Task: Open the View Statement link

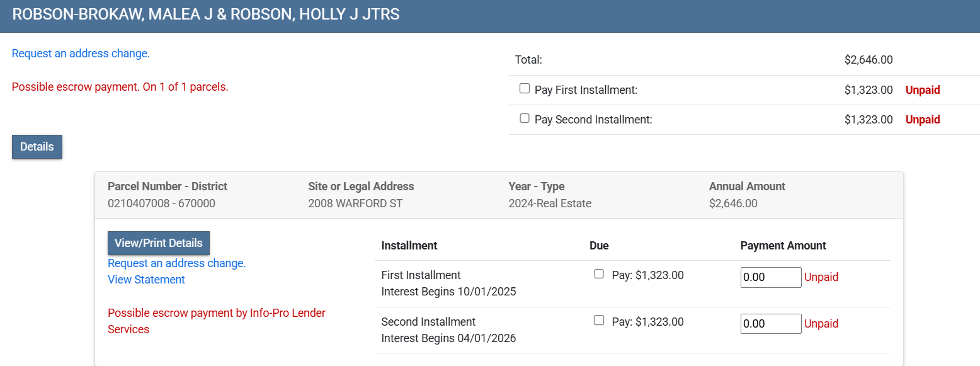Action: coord(146,280)
